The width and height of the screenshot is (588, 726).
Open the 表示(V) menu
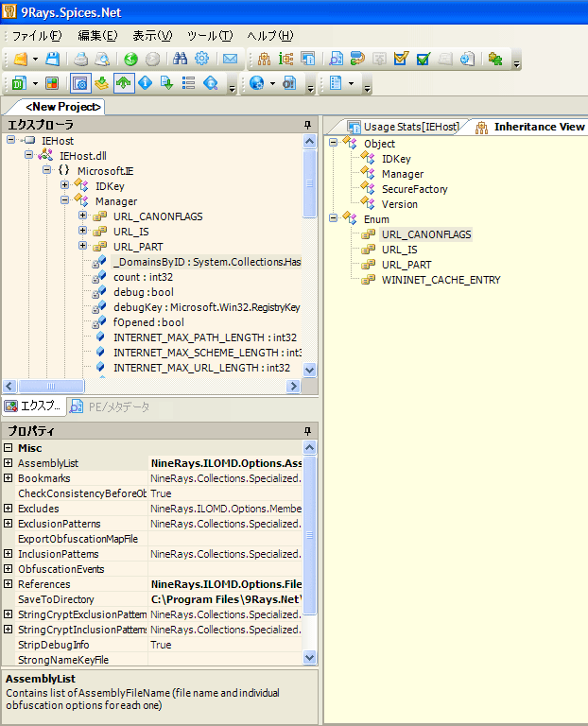click(x=152, y=36)
